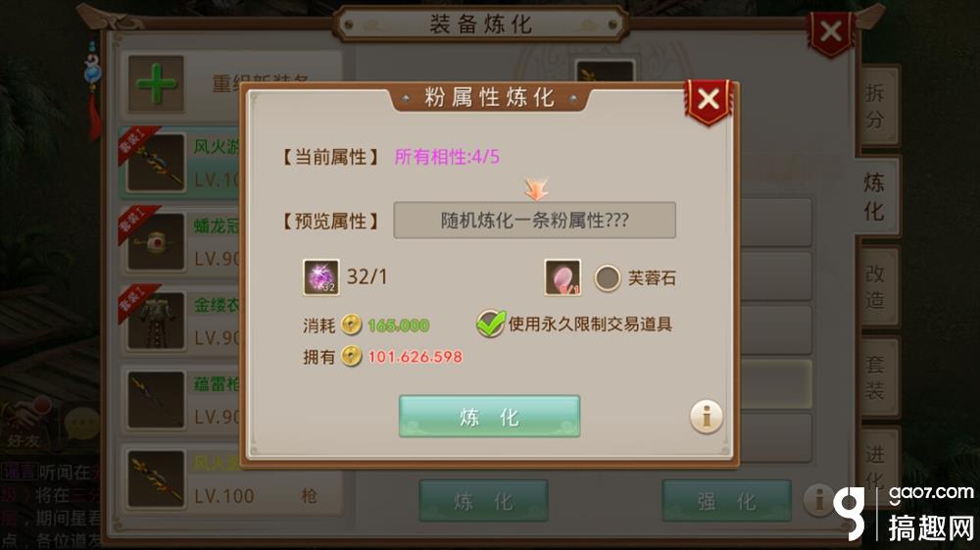
Task: Open the 套装 side tab
Action: 875,378
